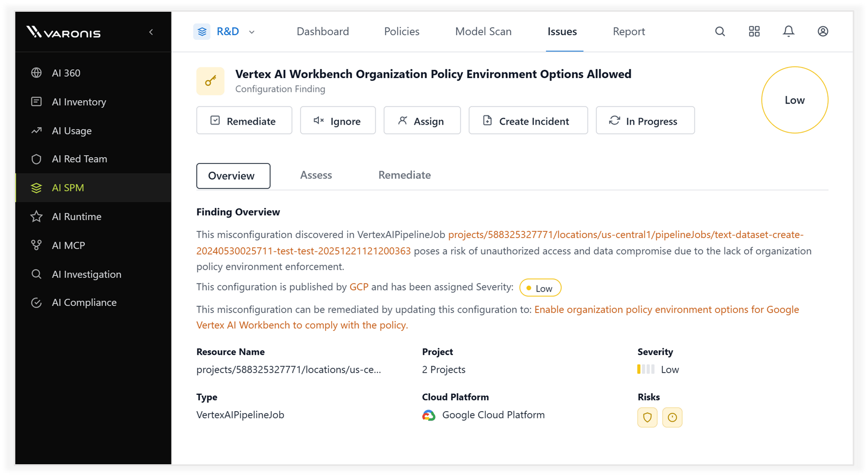Image resolution: width=868 pixels, height=476 pixels.
Task: Assign the finding to a user
Action: (422, 121)
